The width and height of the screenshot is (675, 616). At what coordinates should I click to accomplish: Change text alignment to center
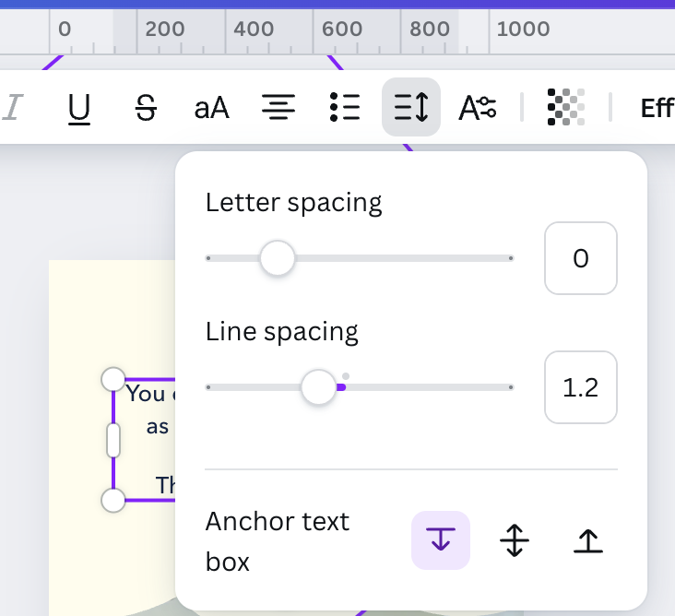point(278,107)
